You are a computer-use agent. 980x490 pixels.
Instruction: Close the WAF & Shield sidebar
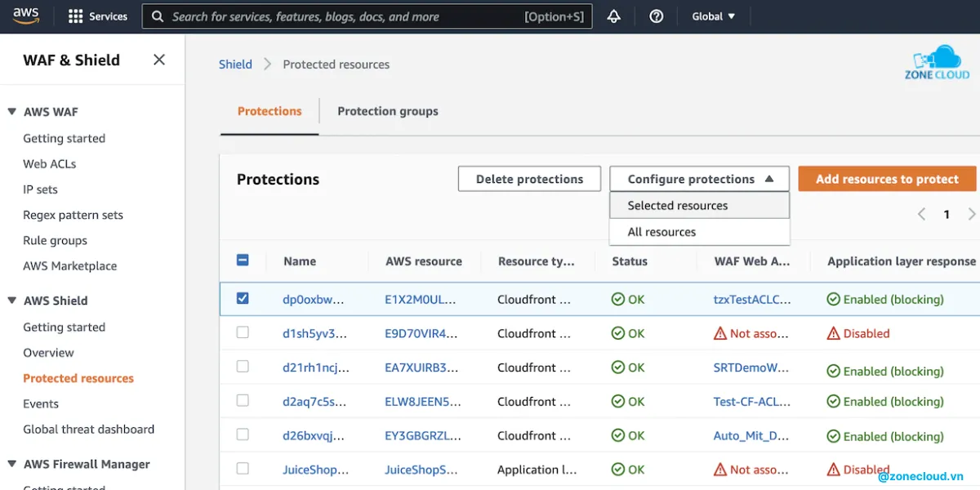click(x=159, y=60)
